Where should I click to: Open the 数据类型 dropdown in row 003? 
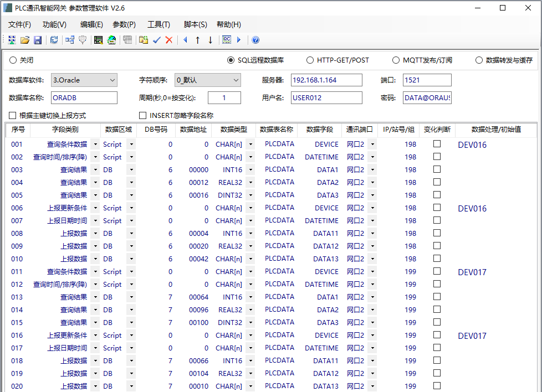point(250,170)
